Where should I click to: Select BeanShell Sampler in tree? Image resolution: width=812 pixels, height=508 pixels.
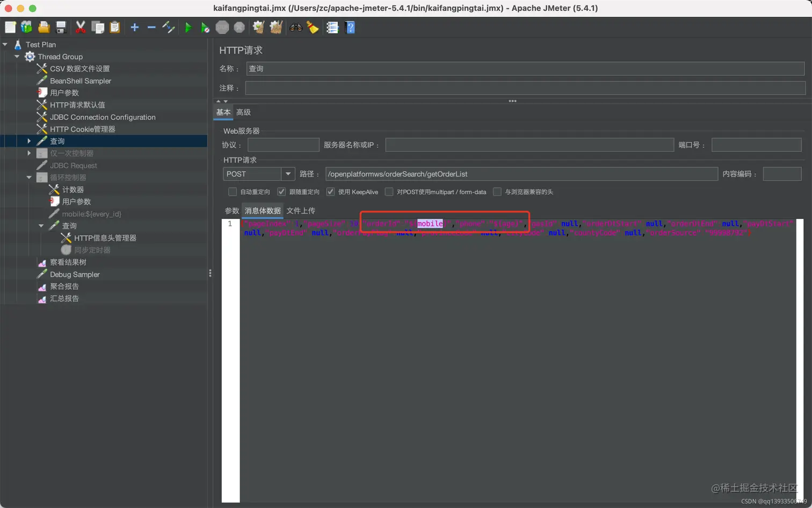[81, 81]
